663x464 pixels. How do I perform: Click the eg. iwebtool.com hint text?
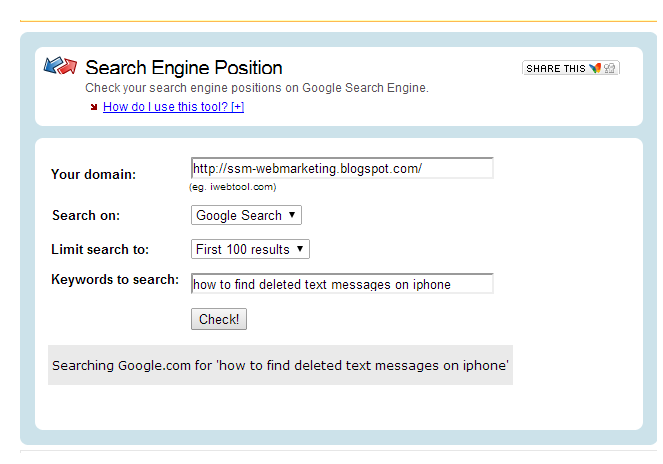coord(233,187)
